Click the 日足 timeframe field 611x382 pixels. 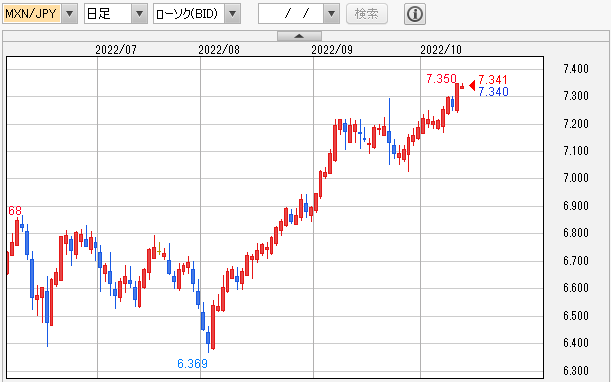tap(108, 14)
